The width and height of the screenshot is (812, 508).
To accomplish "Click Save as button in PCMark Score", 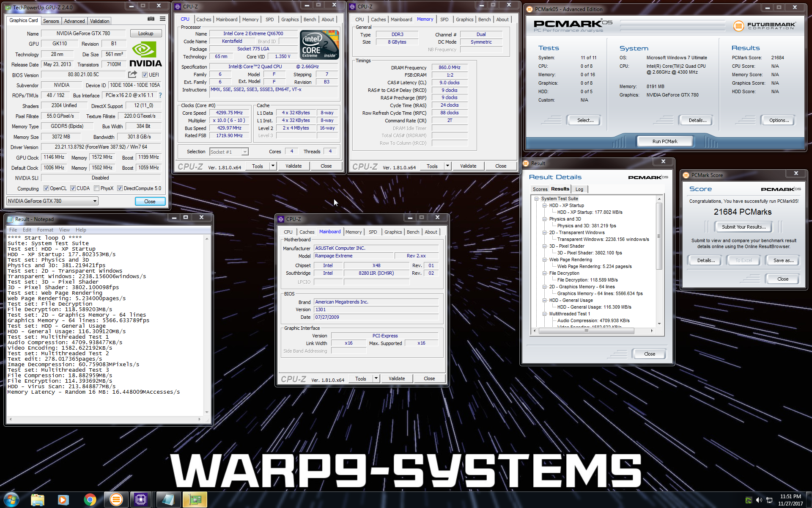I will (x=783, y=260).
